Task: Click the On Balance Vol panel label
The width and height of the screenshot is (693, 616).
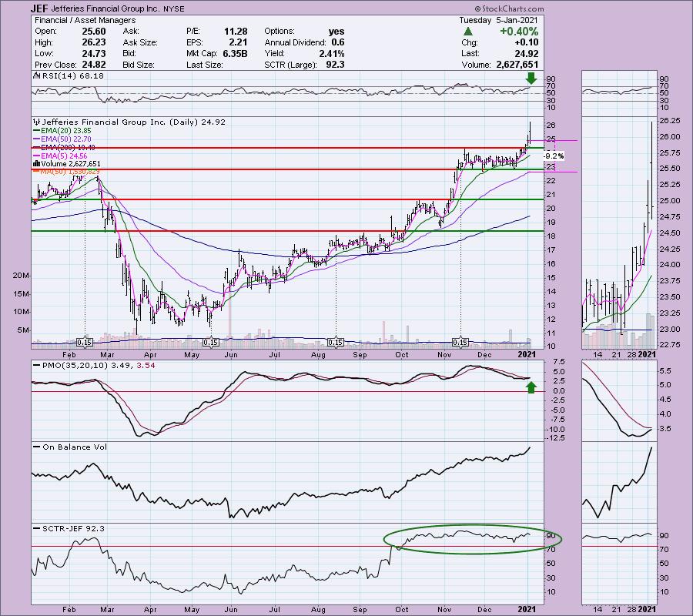Action: [75, 447]
